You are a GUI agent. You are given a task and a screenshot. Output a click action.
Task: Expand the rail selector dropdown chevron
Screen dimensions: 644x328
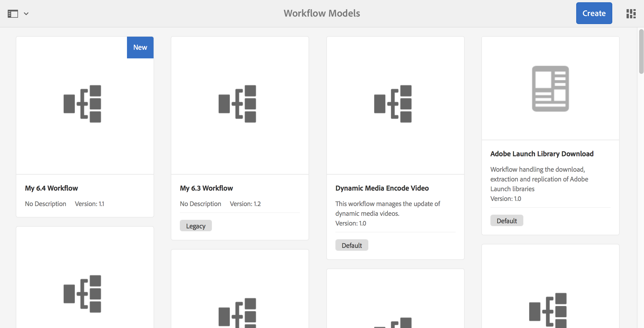coord(26,13)
